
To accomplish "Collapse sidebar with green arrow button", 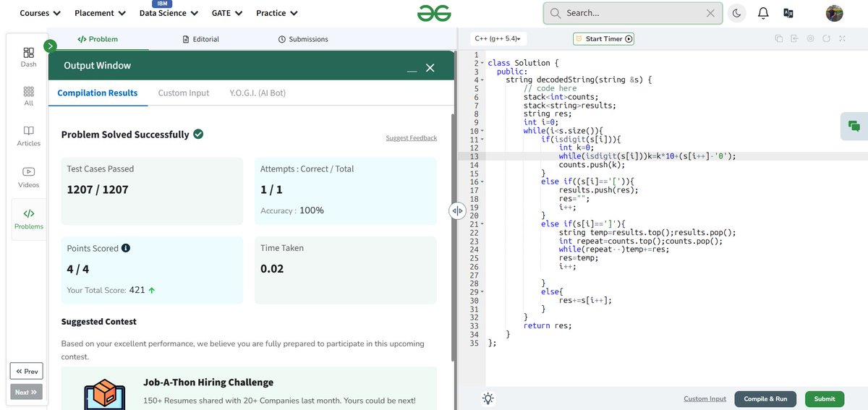I will [50, 46].
